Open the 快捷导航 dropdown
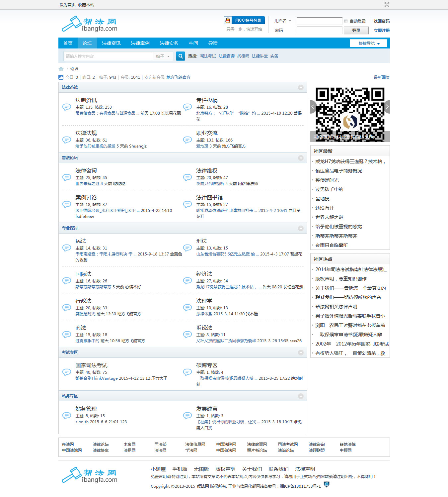Viewport: 448px width, 497px height. 368,43
